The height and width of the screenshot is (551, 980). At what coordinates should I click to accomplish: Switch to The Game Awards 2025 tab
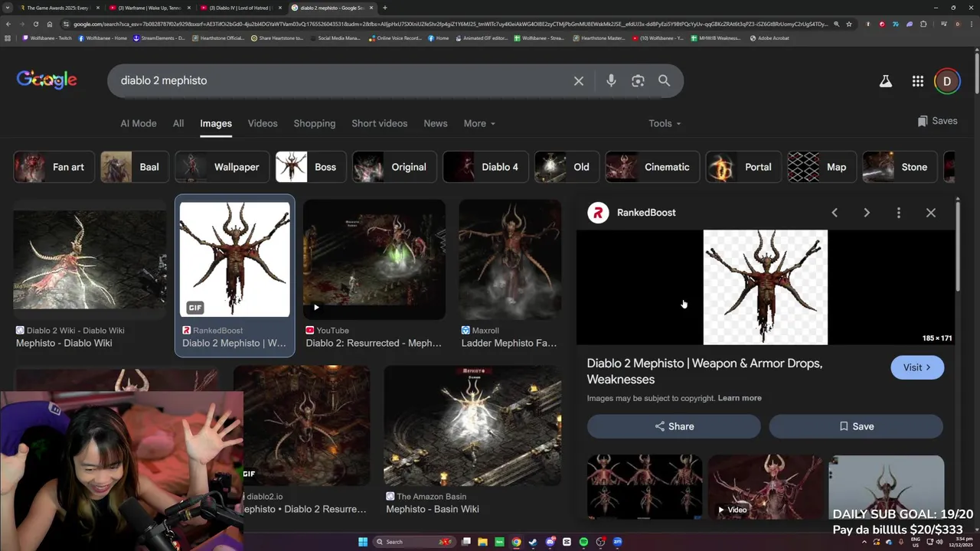(x=57, y=8)
